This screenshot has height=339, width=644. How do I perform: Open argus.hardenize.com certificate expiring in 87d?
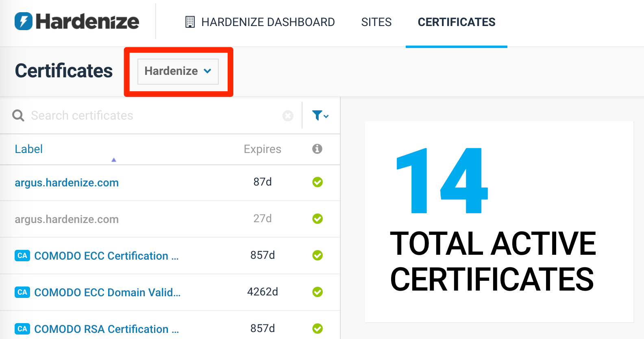click(x=67, y=183)
